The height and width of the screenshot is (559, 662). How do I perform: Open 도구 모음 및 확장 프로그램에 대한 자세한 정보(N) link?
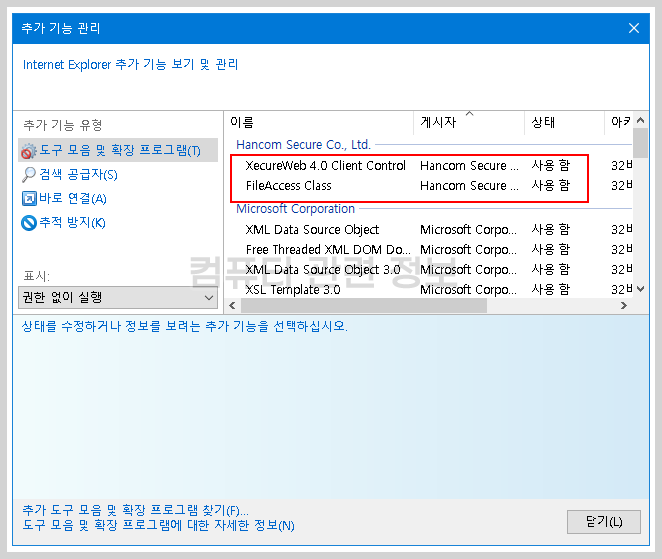coord(158,525)
